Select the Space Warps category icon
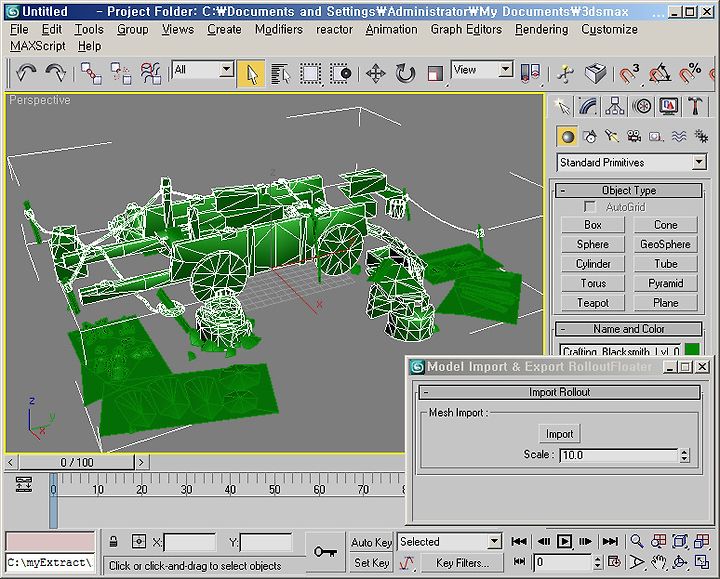Viewport: 720px width, 579px height. click(x=679, y=136)
